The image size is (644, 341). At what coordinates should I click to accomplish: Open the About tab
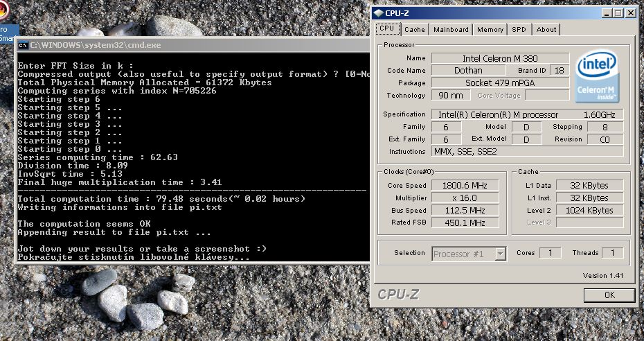[x=546, y=30]
